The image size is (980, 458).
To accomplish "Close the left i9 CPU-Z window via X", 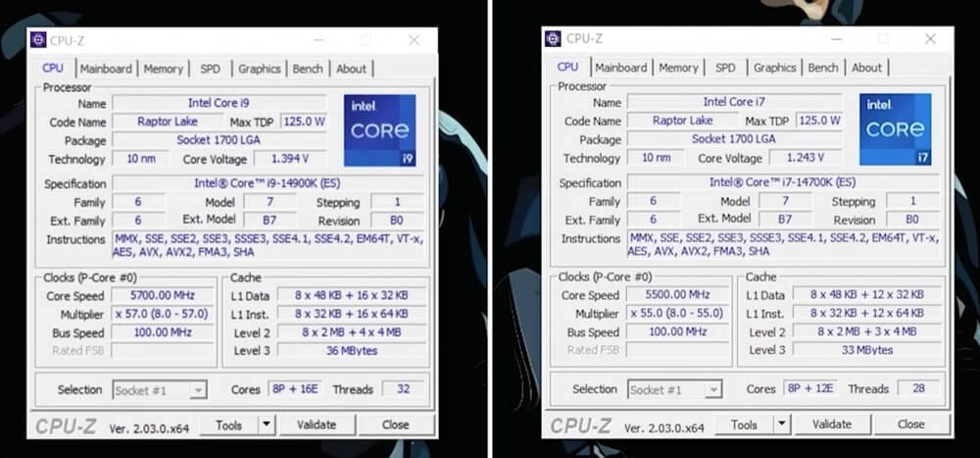I will click(x=414, y=40).
